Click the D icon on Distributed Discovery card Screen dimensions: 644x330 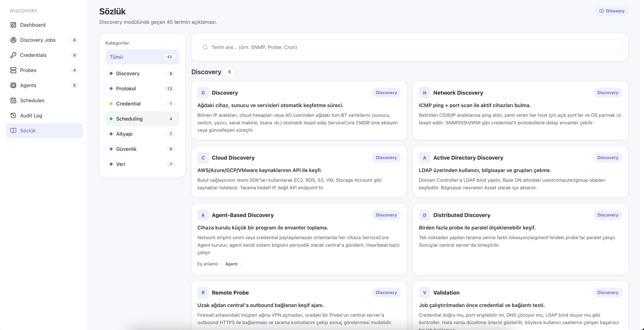coord(424,215)
